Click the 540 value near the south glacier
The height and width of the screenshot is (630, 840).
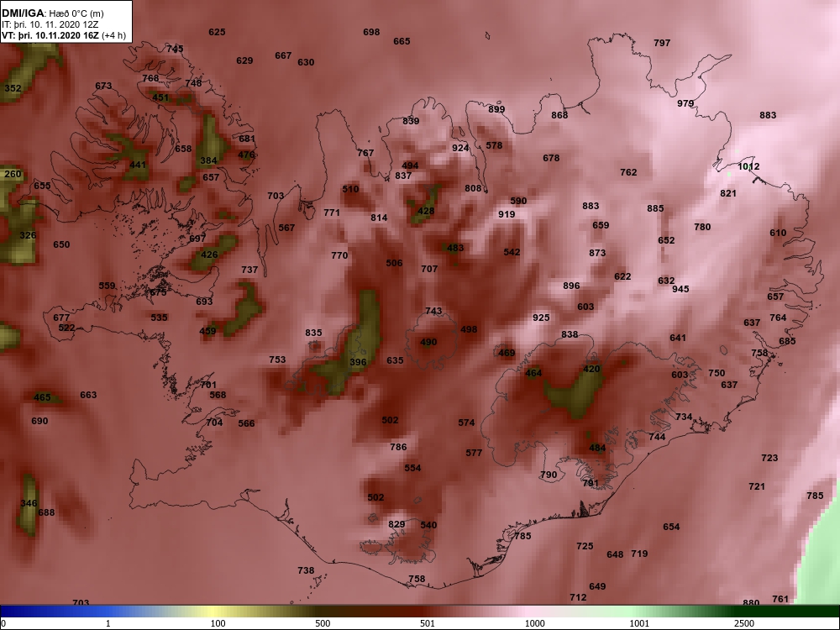428,525
